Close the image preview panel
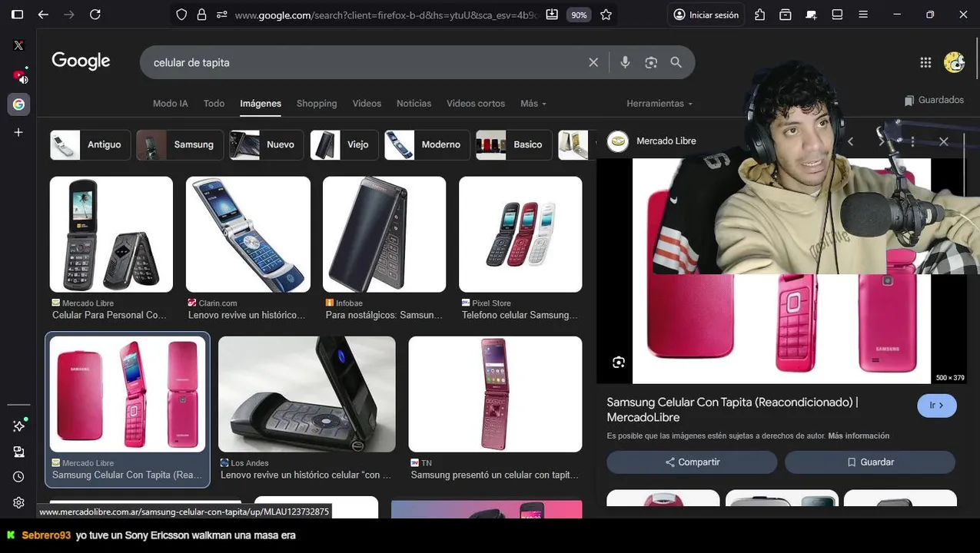 tap(944, 141)
